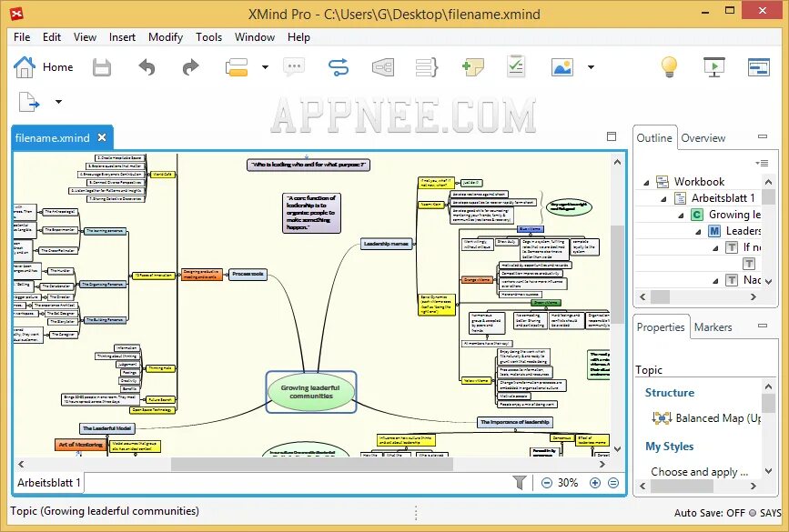Zoom in with the plus icon
The height and width of the screenshot is (532, 789).
[x=595, y=483]
